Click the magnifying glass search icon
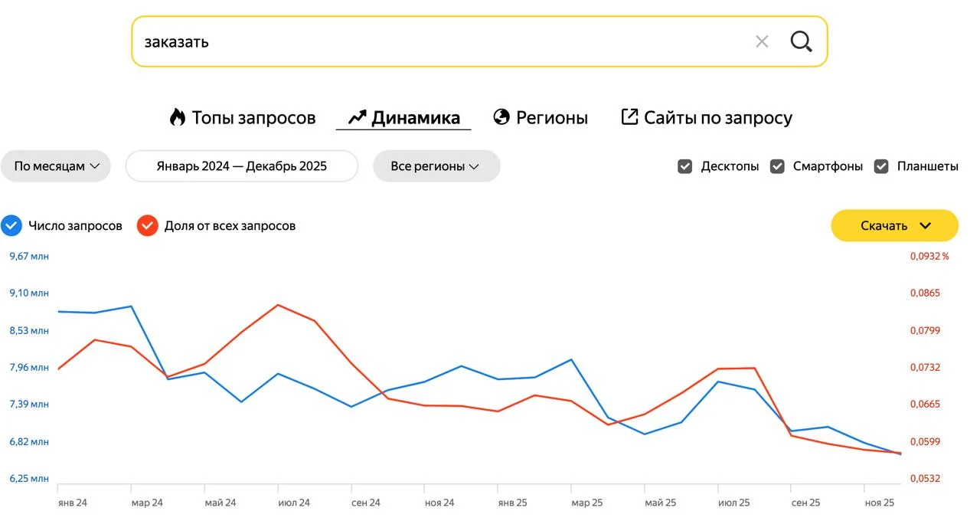The height and width of the screenshot is (521, 980). point(801,41)
